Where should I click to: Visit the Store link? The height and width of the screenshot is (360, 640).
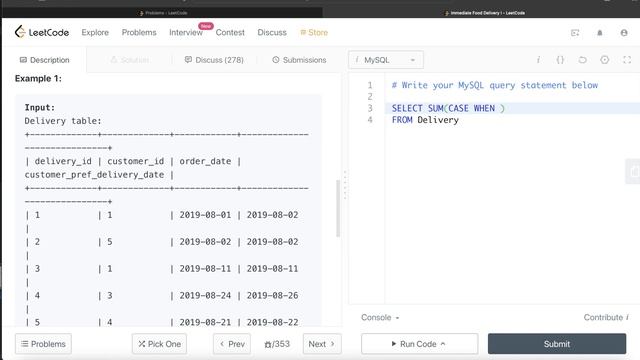click(314, 32)
